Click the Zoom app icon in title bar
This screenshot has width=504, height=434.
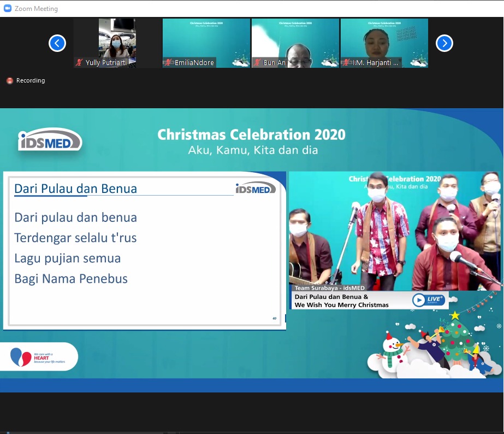tap(8, 8)
